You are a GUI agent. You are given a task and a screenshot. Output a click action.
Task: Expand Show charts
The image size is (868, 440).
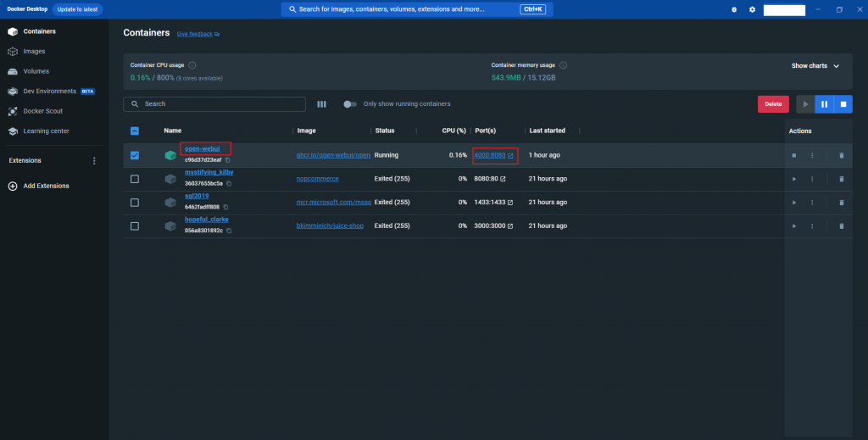(x=815, y=66)
